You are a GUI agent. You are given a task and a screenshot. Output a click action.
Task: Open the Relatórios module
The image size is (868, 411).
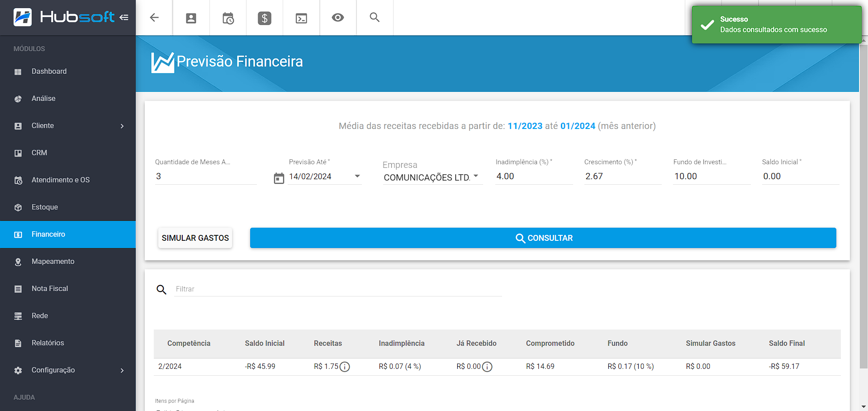coord(68,343)
